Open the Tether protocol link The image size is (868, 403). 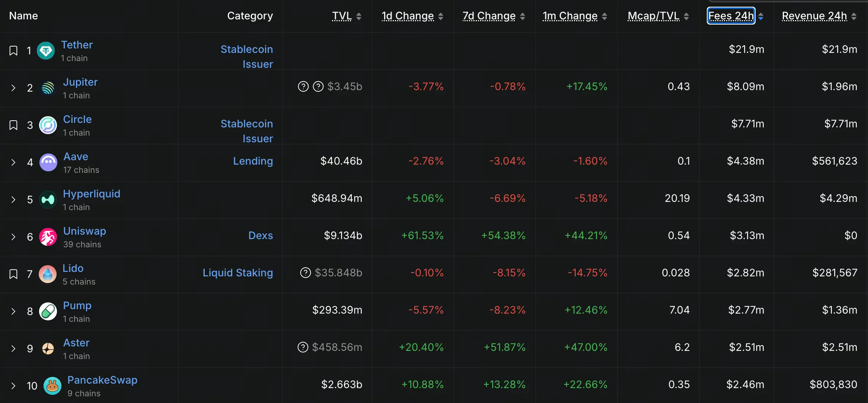coord(77,45)
